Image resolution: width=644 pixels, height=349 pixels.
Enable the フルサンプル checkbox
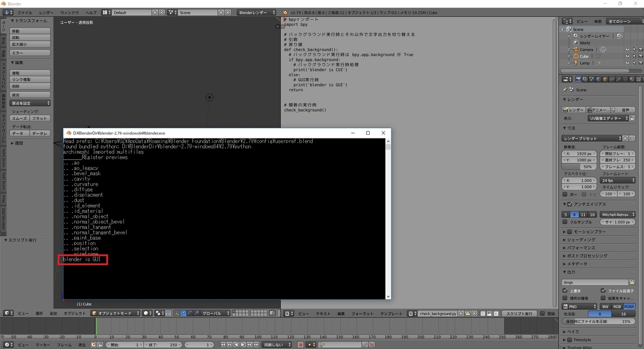tap(565, 222)
